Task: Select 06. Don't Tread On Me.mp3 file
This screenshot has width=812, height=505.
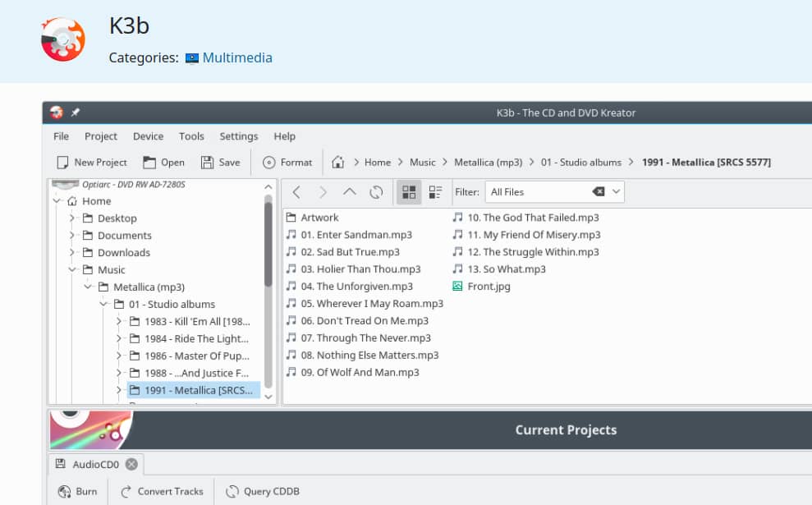Action: click(358, 320)
